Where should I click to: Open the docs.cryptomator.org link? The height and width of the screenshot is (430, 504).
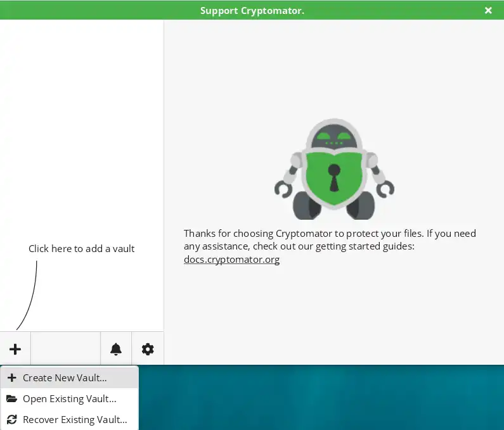231,260
